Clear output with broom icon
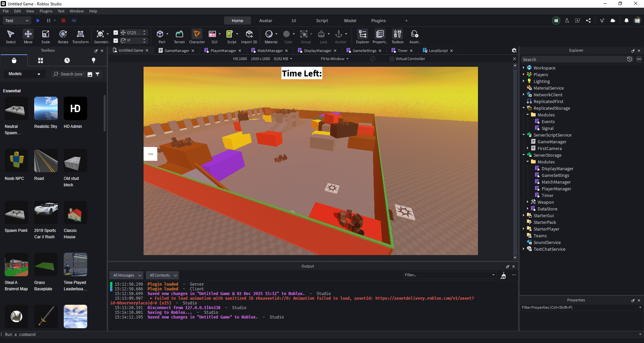This screenshot has height=343, width=644. [x=503, y=276]
